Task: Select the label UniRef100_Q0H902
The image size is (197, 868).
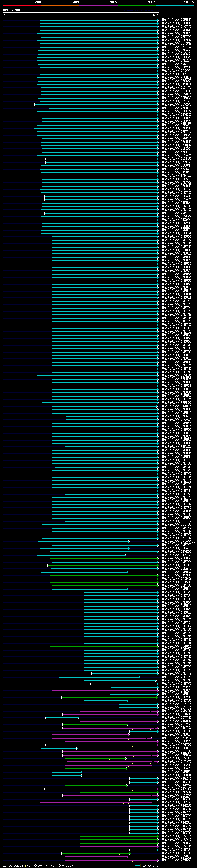Action: click(177, 40)
